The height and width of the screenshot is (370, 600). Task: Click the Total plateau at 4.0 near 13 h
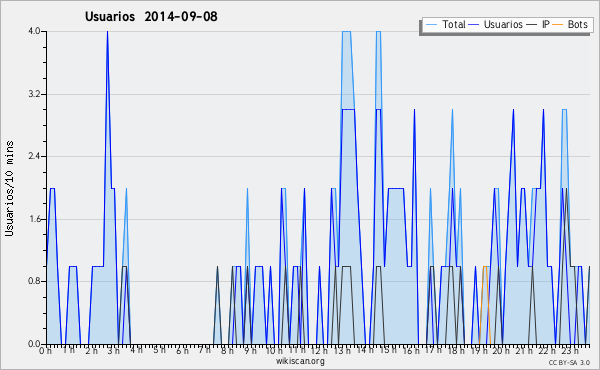[x=346, y=32]
